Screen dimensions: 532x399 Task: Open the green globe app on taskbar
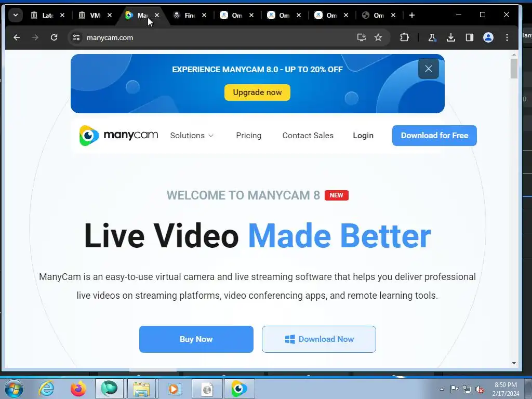click(109, 389)
